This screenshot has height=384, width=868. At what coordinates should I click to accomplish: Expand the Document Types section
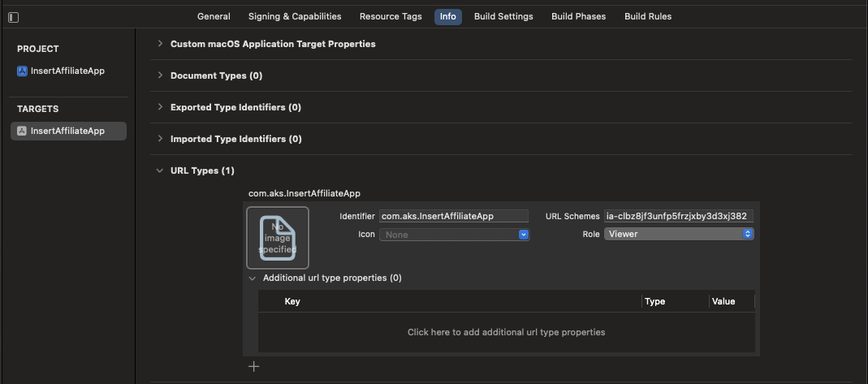tap(160, 76)
